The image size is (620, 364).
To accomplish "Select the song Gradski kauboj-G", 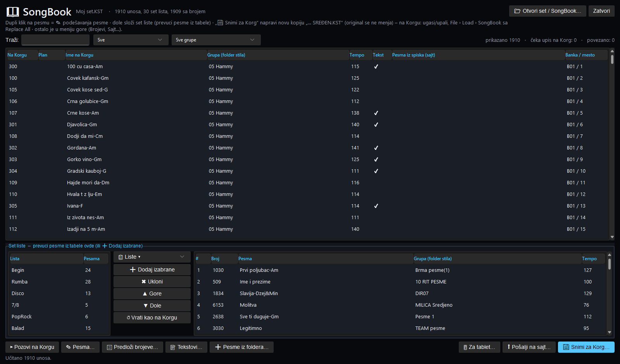I will pyautogui.click(x=308, y=171).
